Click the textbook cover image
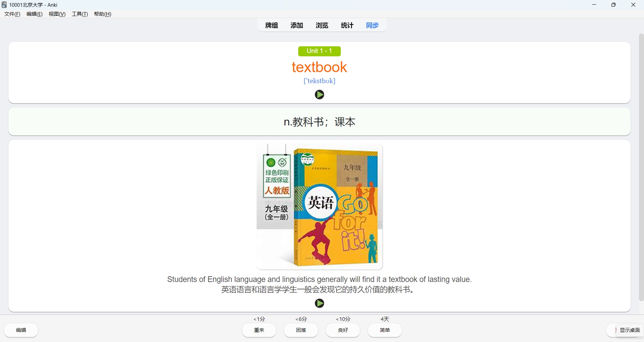This screenshot has width=644, height=342. 319,207
